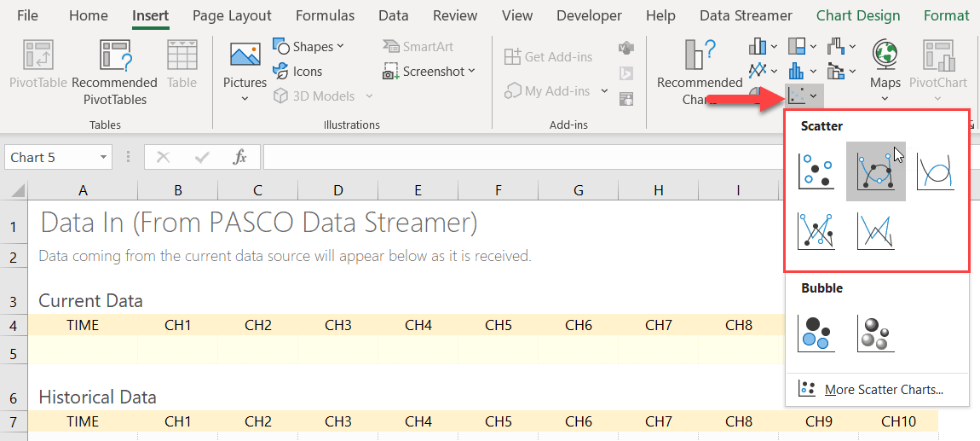Insert a 2-D Bubble chart
This screenshot has height=441, width=980.
[816, 333]
